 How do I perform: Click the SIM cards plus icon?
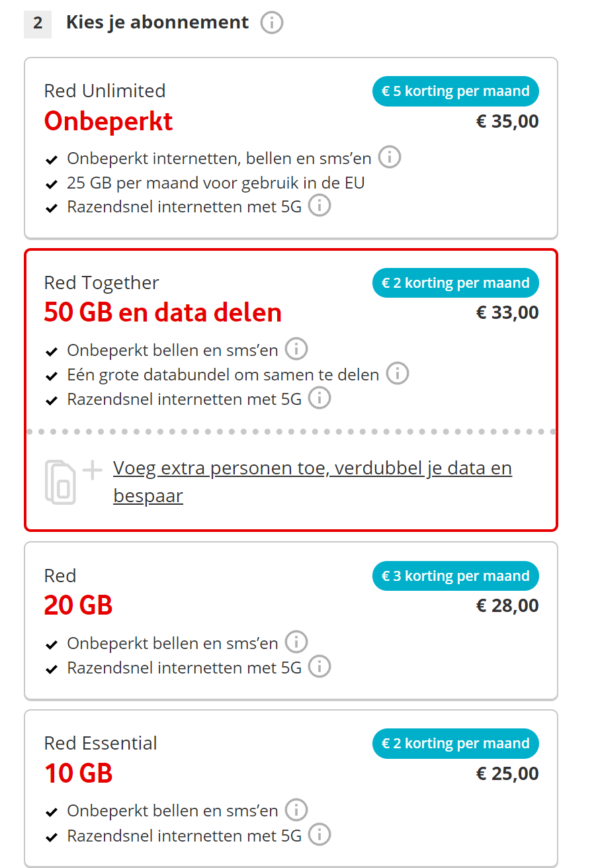tap(73, 481)
